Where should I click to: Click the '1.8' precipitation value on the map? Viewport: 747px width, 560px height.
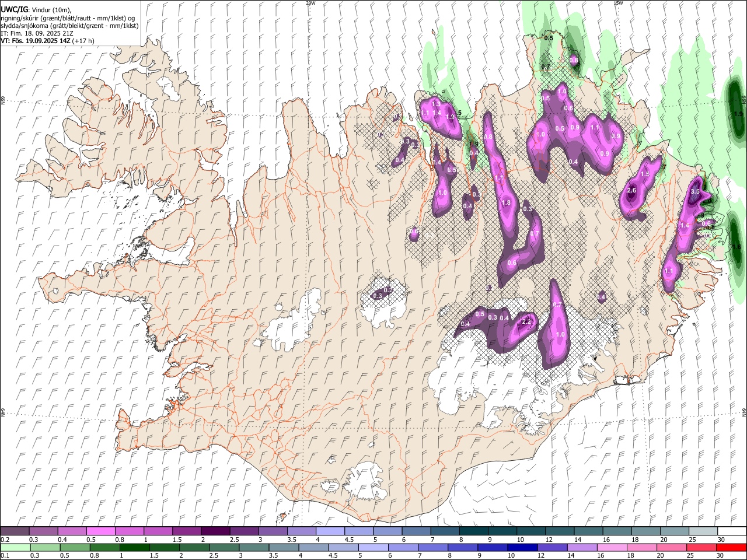click(506, 202)
